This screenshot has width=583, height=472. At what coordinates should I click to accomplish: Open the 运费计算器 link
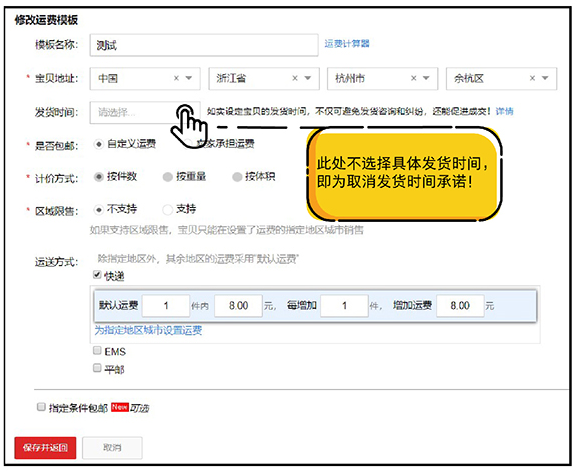click(x=347, y=44)
